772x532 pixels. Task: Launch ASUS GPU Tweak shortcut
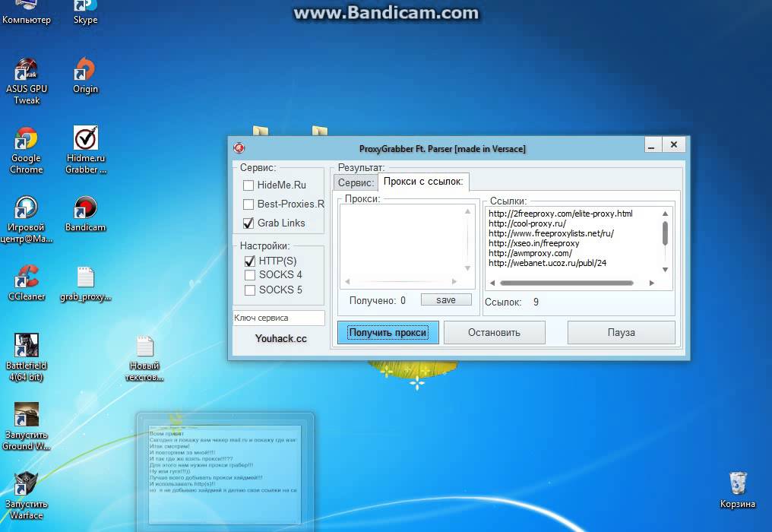coord(27,81)
